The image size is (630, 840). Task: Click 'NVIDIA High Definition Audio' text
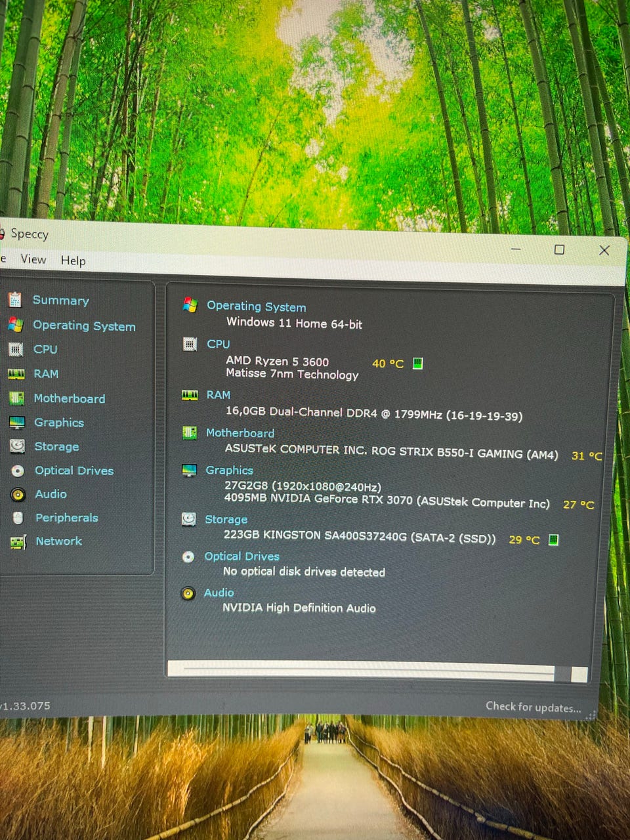point(299,608)
